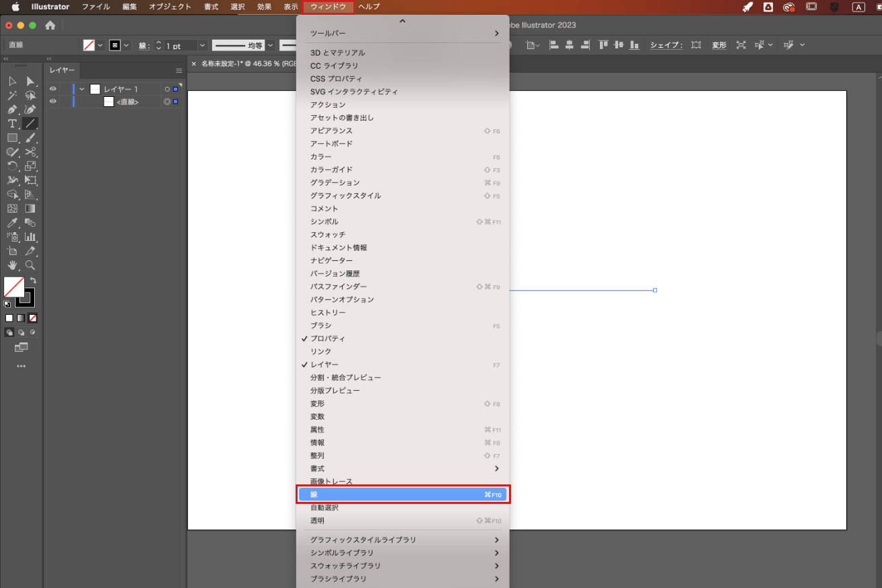The width and height of the screenshot is (882, 588).
Task: Open ヘルプ menu
Action: pos(369,7)
